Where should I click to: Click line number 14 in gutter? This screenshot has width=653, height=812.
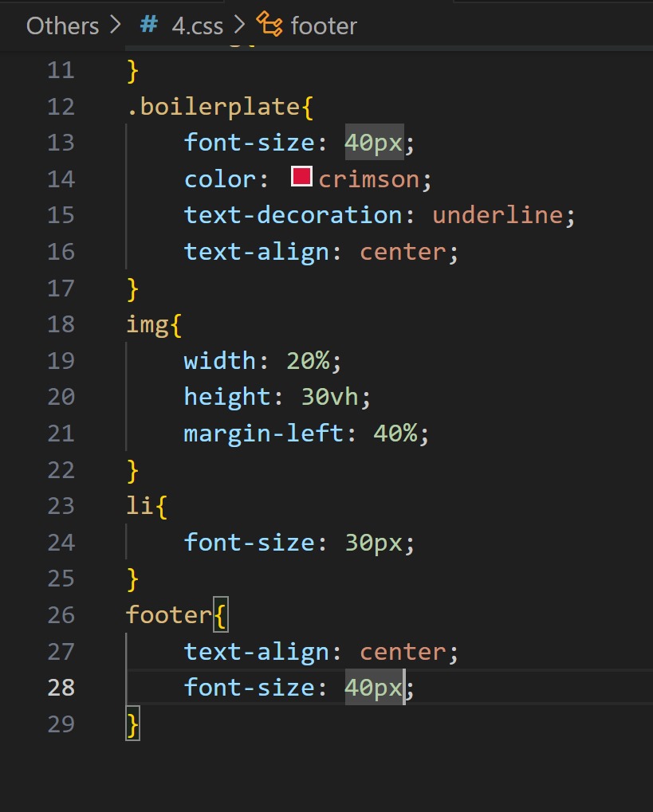(x=61, y=179)
